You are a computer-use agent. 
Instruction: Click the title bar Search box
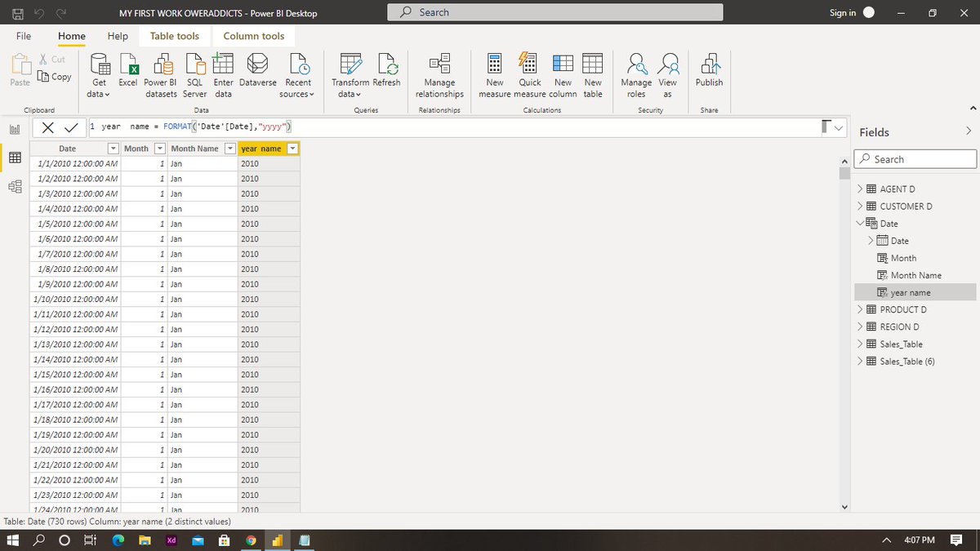click(555, 12)
